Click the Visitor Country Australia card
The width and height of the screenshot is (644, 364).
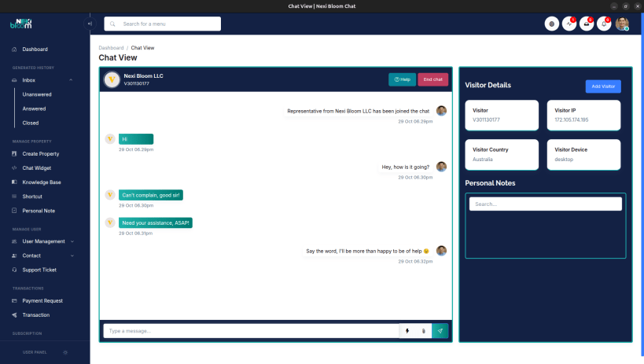pyautogui.click(x=502, y=155)
